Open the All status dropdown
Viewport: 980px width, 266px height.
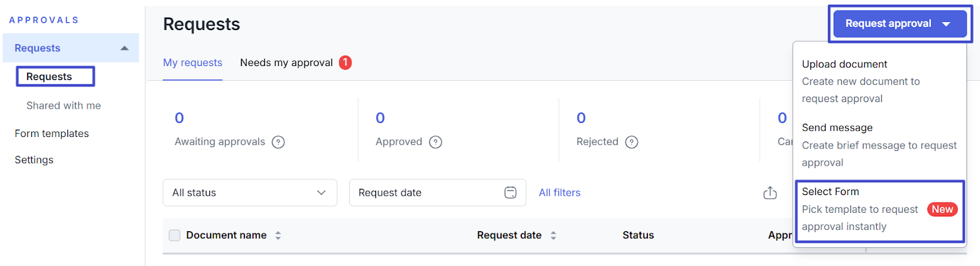tap(250, 193)
